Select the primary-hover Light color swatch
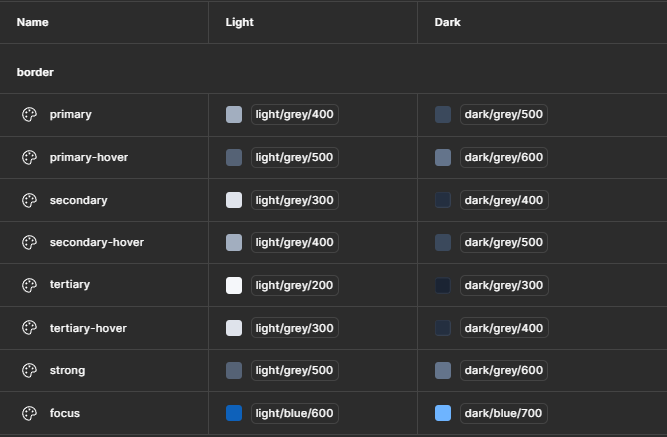 pyautogui.click(x=234, y=157)
